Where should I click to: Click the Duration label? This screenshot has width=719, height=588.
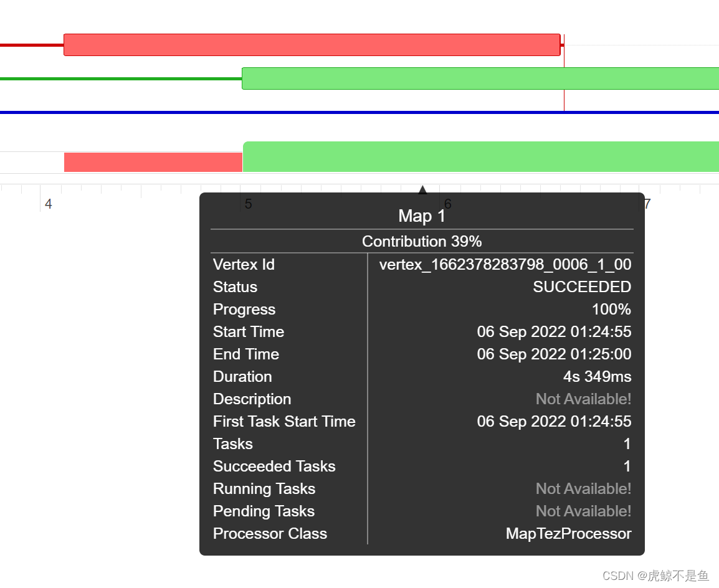pyautogui.click(x=242, y=377)
